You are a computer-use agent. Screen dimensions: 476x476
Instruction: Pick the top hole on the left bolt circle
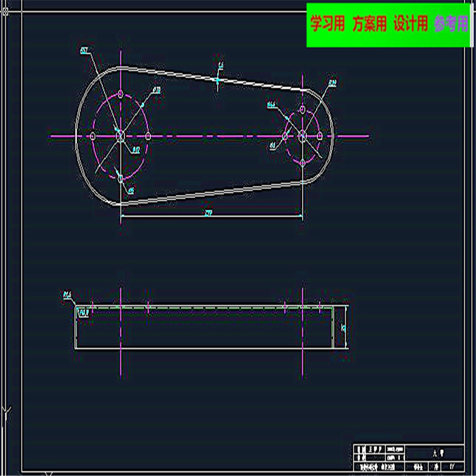pyautogui.click(x=121, y=94)
